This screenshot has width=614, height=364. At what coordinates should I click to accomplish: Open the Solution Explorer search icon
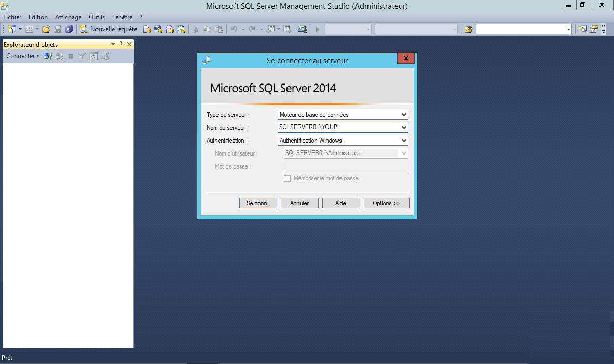[x=583, y=29]
